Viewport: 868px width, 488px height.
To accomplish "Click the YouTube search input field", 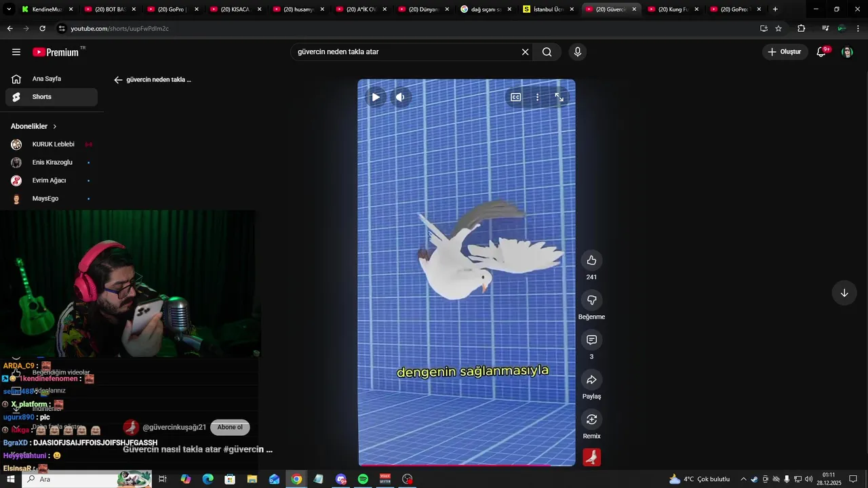I will (x=406, y=52).
